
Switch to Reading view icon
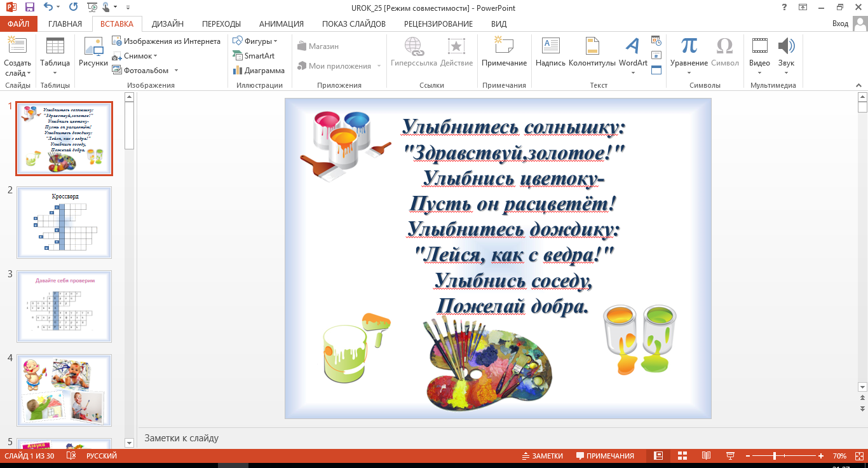[706, 456]
